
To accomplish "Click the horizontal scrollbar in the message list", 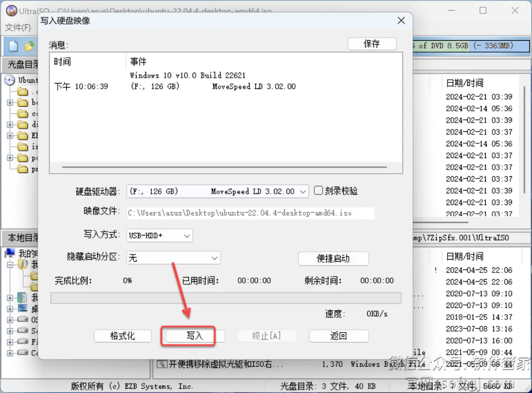I will point(224,167).
